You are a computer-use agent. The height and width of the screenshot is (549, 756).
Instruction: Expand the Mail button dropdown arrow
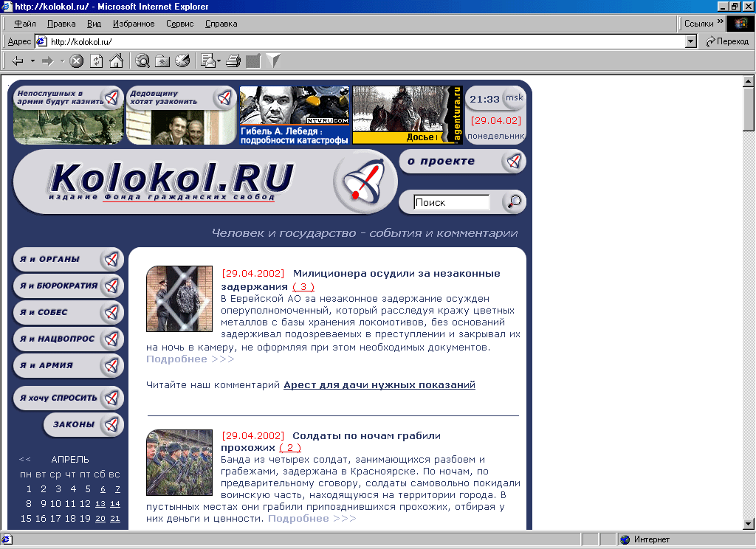[x=219, y=61]
